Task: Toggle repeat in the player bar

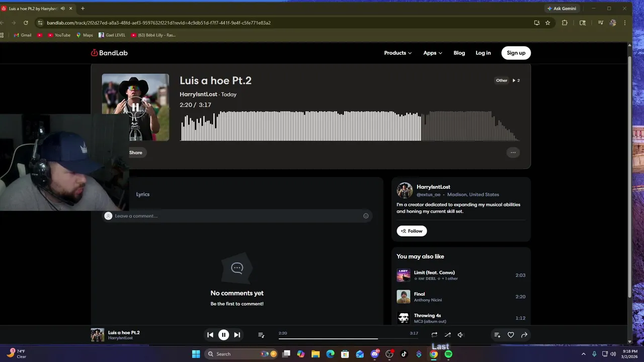Action: 434,335
